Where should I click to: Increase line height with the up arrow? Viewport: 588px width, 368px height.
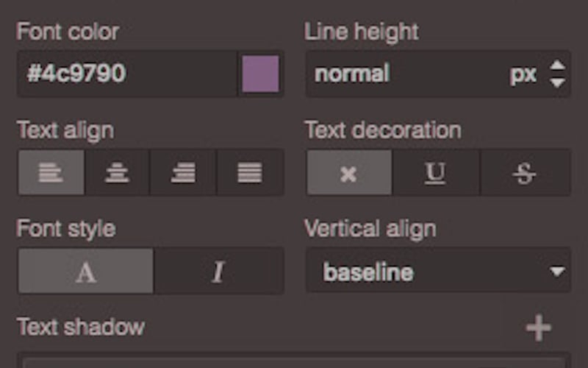pyautogui.click(x=558, y=66)
